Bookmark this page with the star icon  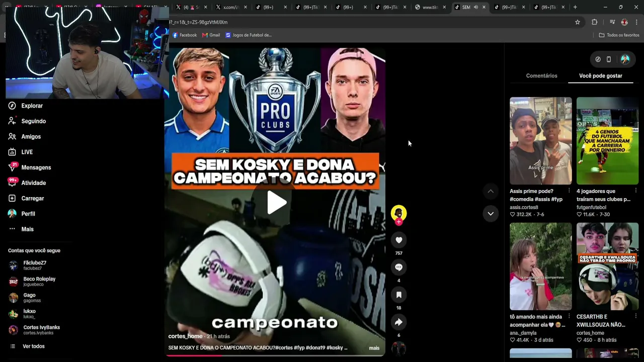click(x=578, y=22)
